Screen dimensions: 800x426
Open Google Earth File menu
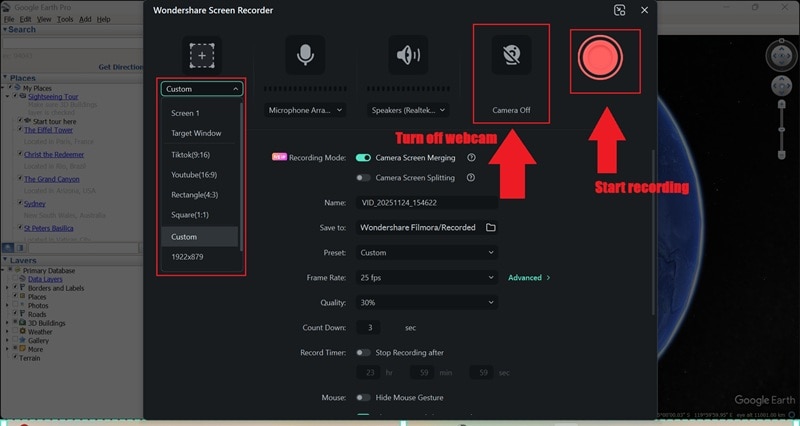click(x=9, y=19)
